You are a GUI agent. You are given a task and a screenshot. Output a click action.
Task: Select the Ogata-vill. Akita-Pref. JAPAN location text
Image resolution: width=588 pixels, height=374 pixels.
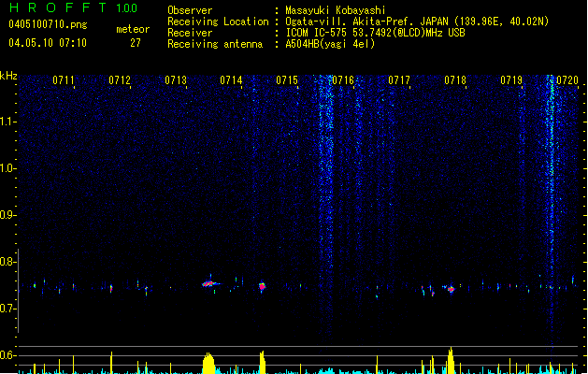pos(417,22)
